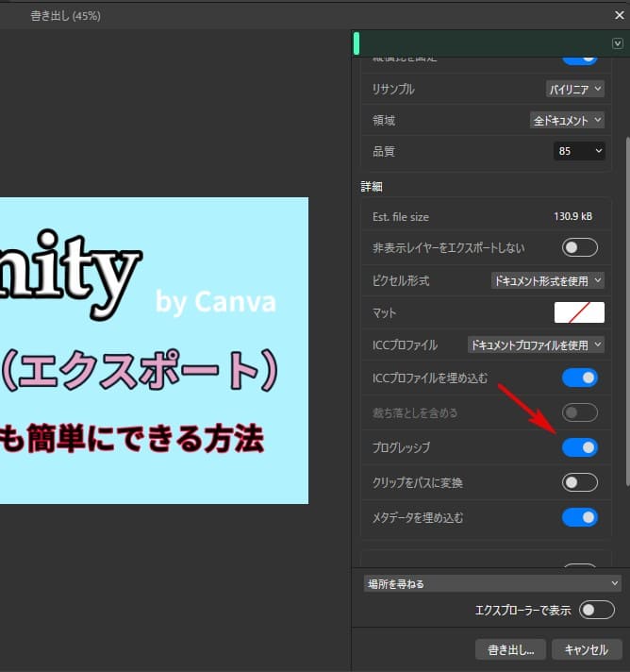Toggle the partially hidden aspect ratio lock switch

(x=580, y=59)
